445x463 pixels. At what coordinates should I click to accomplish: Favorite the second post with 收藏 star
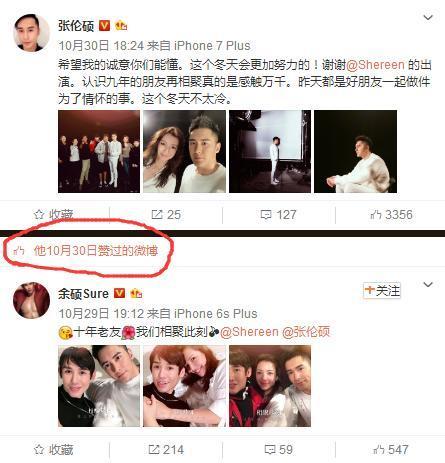pos(53,450)
